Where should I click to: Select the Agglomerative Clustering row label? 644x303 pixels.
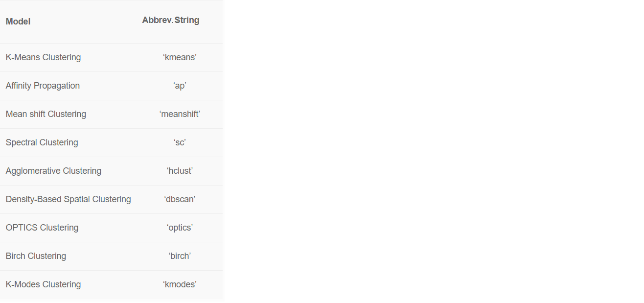[53, 171]
